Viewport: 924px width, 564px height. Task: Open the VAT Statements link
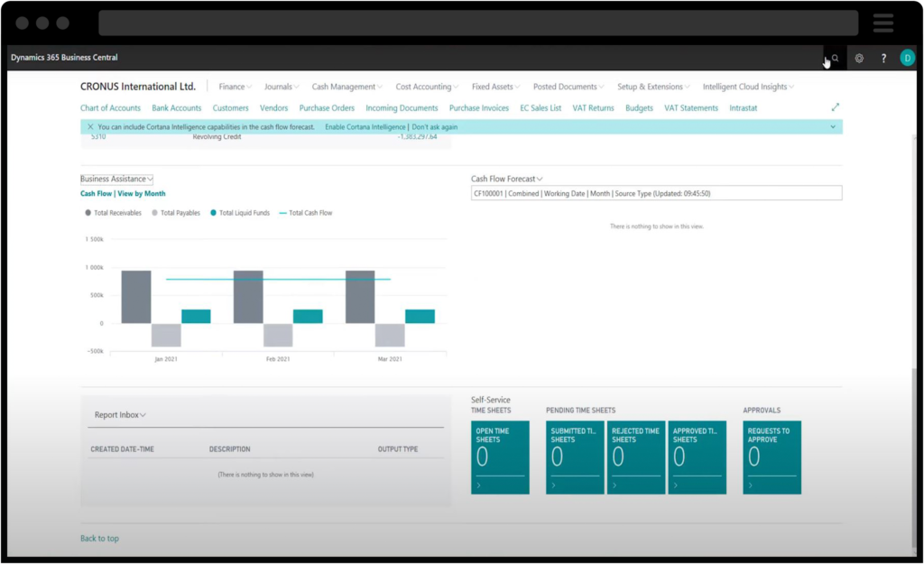coord(690,108)
